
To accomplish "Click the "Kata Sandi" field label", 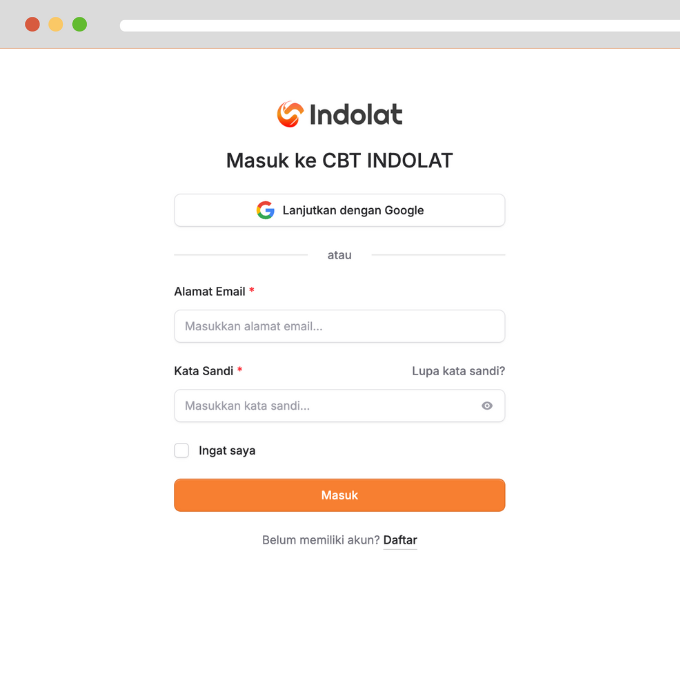I will click(204, 371).
